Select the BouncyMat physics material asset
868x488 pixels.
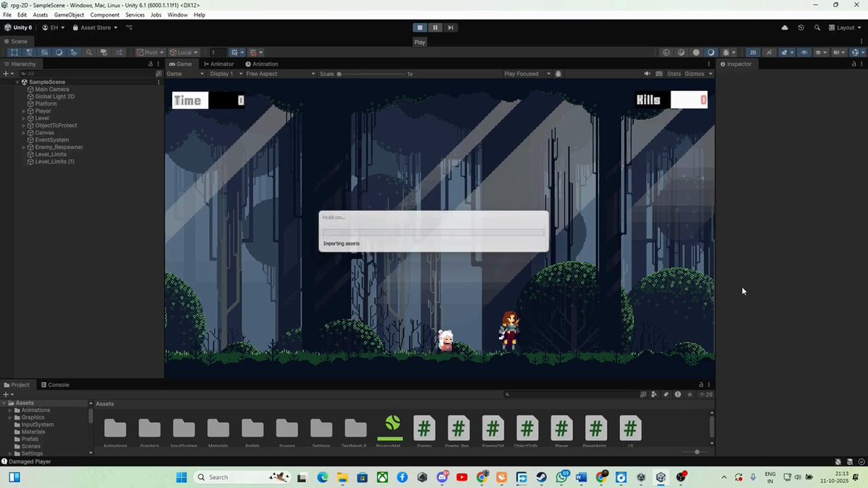tap(390, 431)
